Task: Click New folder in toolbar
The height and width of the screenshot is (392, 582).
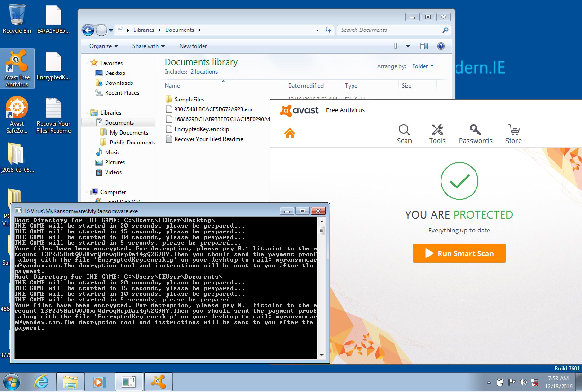Action: point(193,46)
